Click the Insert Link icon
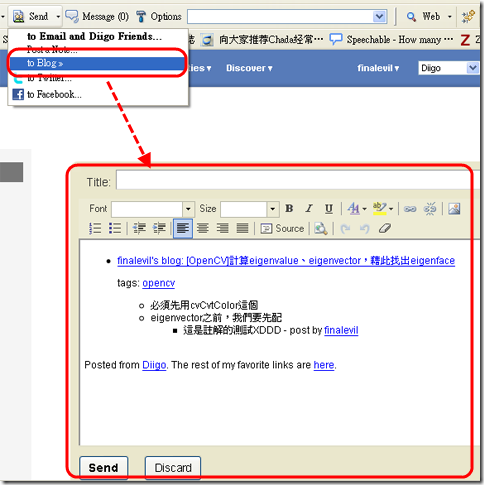 point(410,209)
